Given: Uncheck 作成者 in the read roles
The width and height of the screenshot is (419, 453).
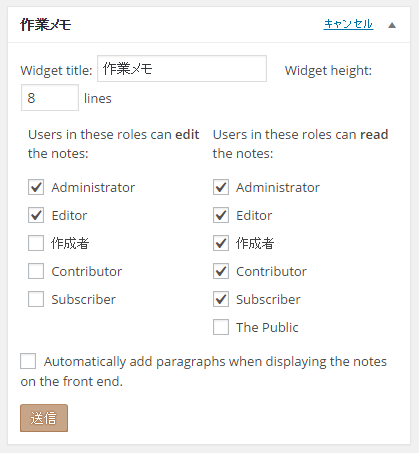Looking at the screenshot, I should [221, 243].
